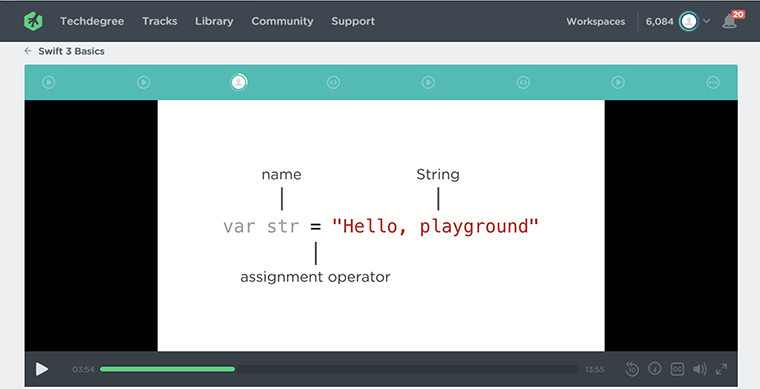Go back via the left arrow icon
Viewport: 760px width, 389px height.
point(28,51)
